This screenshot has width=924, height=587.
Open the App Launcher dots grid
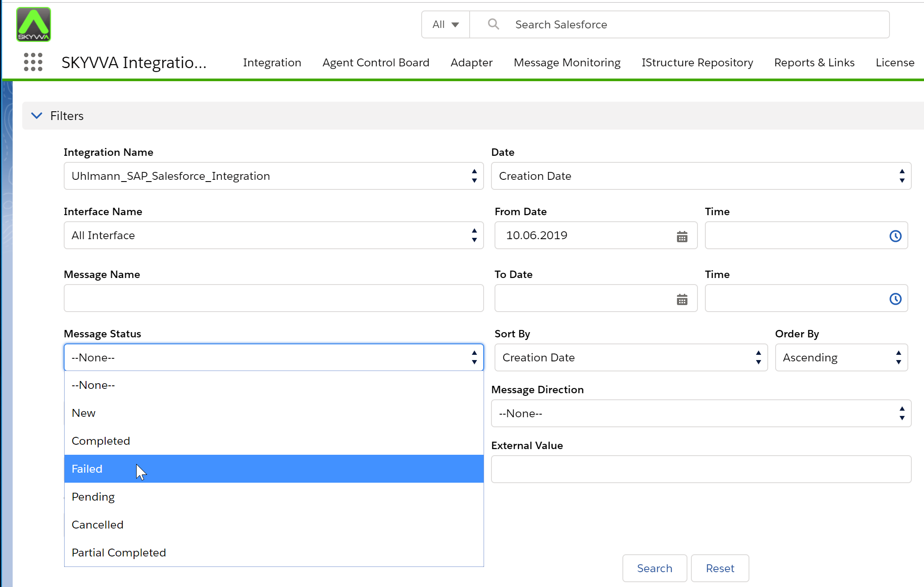pos(33,62)
